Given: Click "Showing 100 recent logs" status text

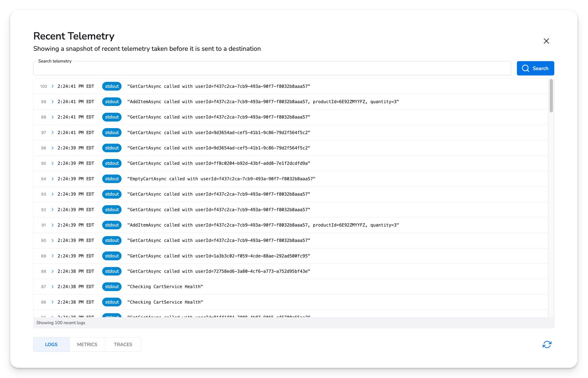Looking at the screenshot, I should [61, 323].
